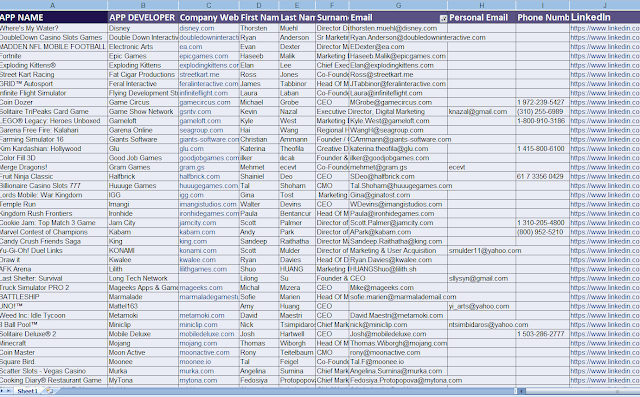640x397 pixels.
Task: Select column D header
Action: coord(259,5)
